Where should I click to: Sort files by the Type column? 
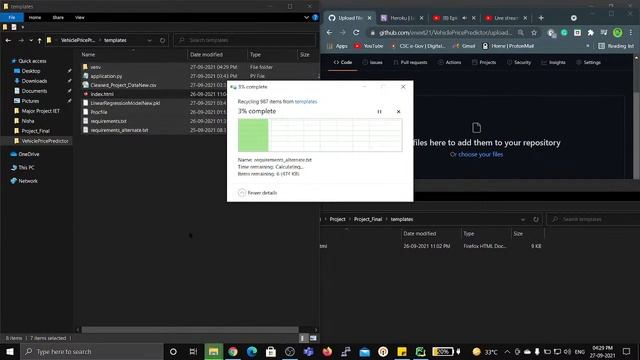255,54
